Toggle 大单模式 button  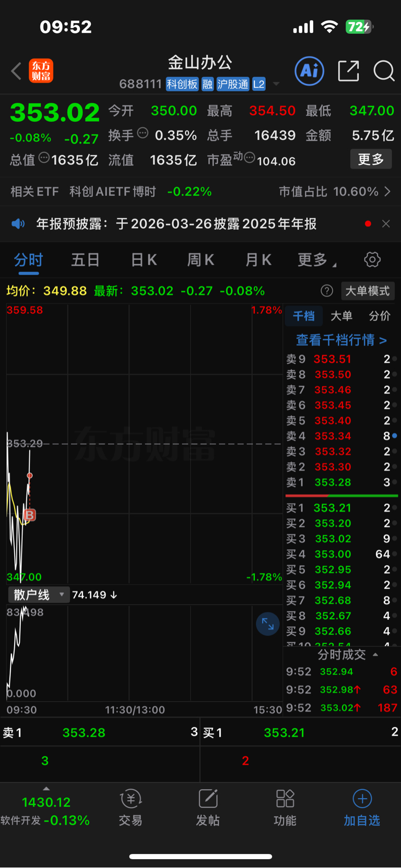pos(368,291)
